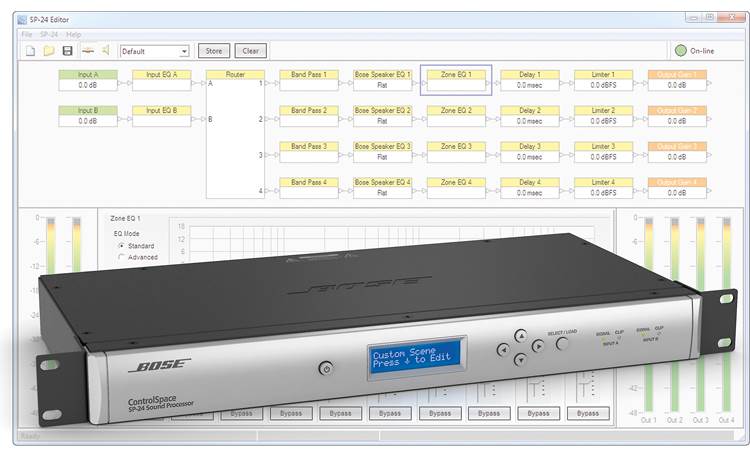Select the Output Gain 1 block
This screenshot has width=750, height=457.
coord(677,80)
